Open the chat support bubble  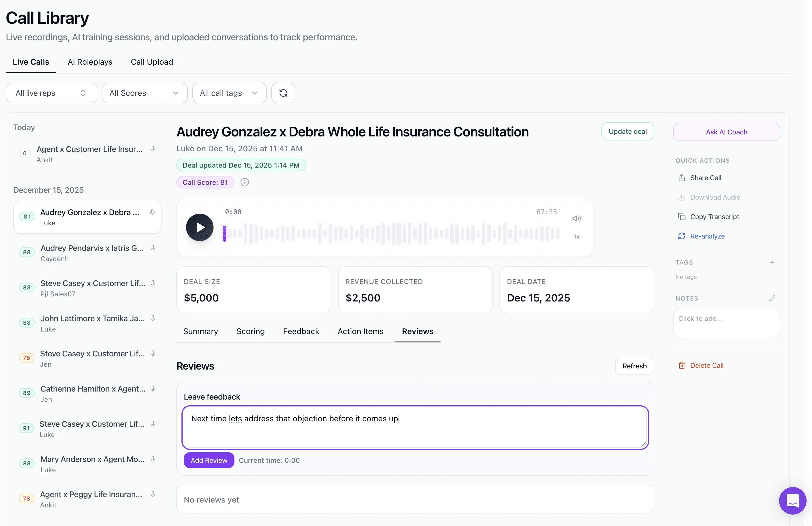(792, 501)
